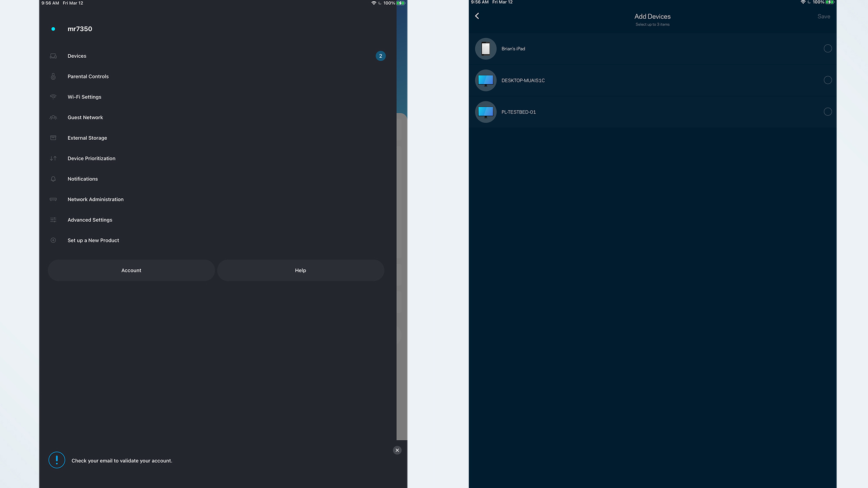Click the exclamation alert icon in the notification

[x=57, y=460]
